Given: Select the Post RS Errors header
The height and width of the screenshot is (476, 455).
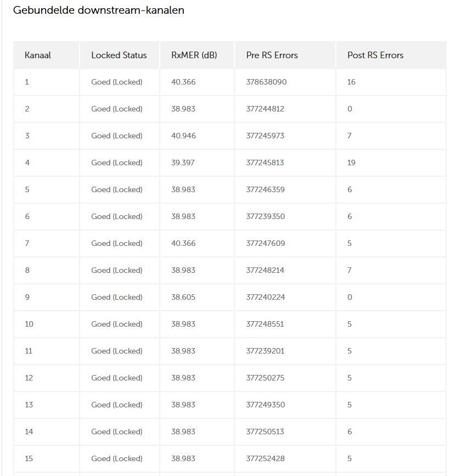Looking at the screenshot, I should pyautogui.click(x=375, y=55).
